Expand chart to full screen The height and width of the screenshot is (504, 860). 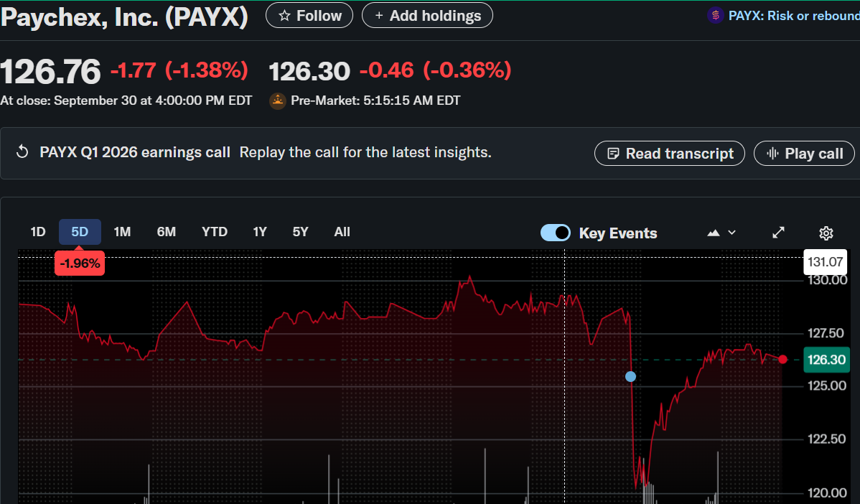point(778,233)
